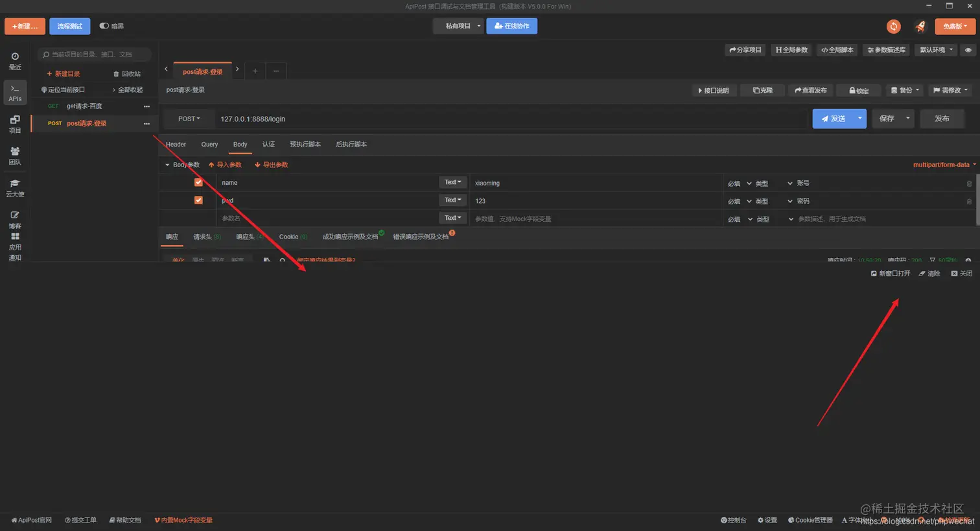Switch to the 预执行脚本 tab

tap(305, 145)
